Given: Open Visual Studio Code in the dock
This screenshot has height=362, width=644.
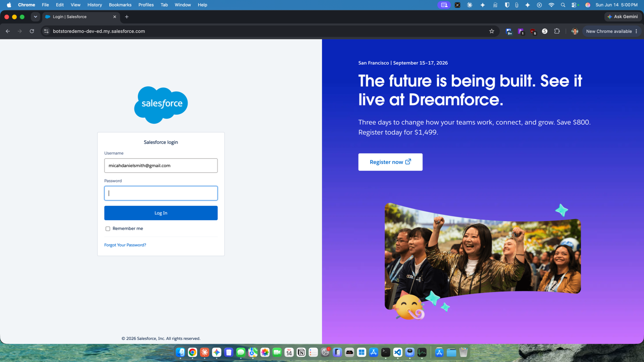Looking at the screenshot, I should pos(398,352).
